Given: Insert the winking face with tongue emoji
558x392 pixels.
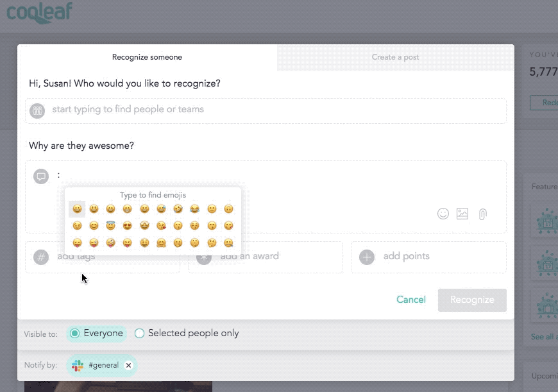Looking at the screenshot, I should [x=94, y=243].
